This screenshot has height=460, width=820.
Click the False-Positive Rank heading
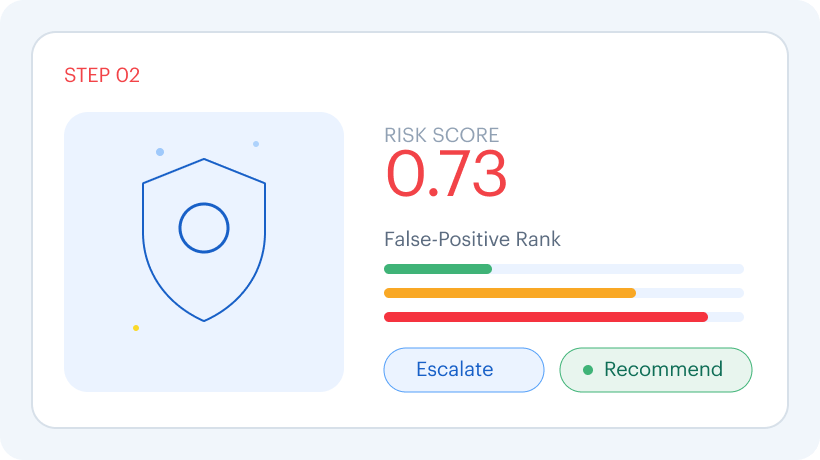click(472, 239)
